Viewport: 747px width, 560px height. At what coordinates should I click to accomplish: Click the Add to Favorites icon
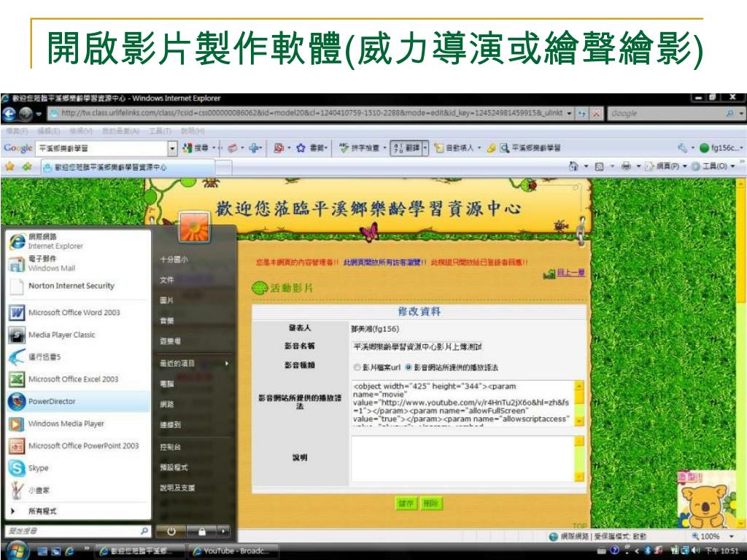coord(27,167)
